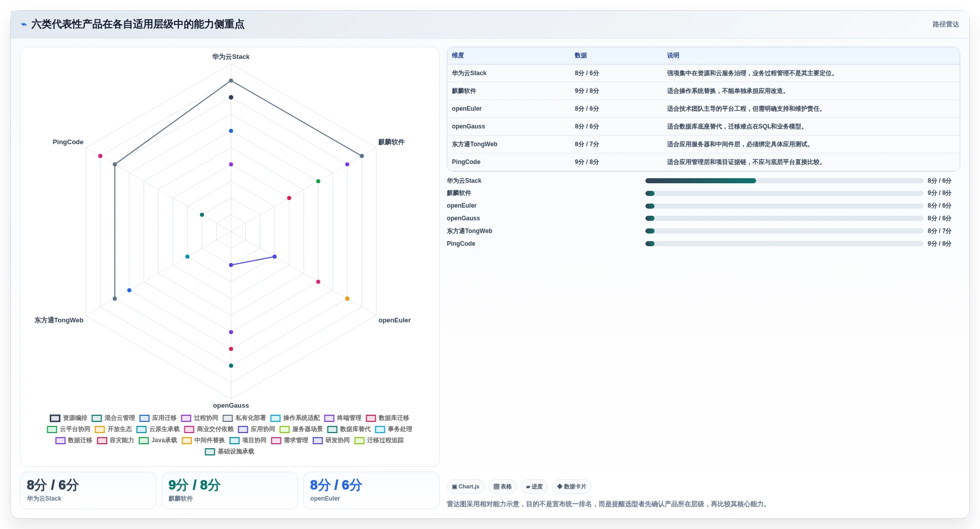Screen dimensions: 980x529
Task: Click the description about PingCode 项目证据链
Action: point(746,162)
